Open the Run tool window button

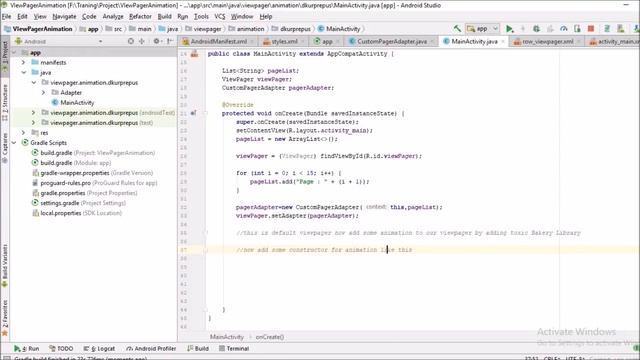click(x=27, y=349)
